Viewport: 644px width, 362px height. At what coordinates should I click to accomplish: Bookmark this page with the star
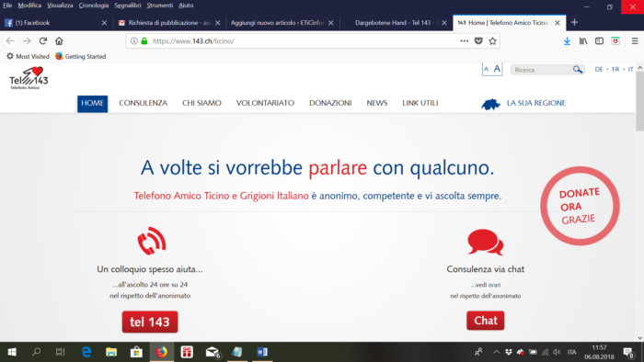[492, 41]
